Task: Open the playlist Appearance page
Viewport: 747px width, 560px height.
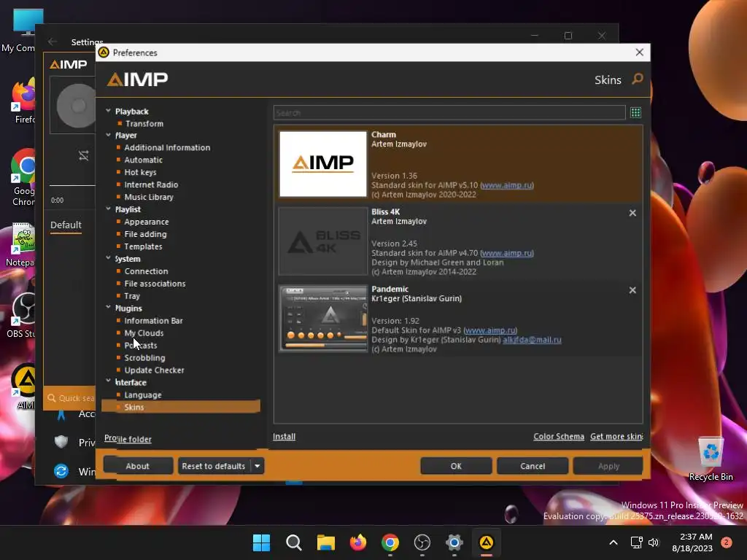Action: coord(146,222)
